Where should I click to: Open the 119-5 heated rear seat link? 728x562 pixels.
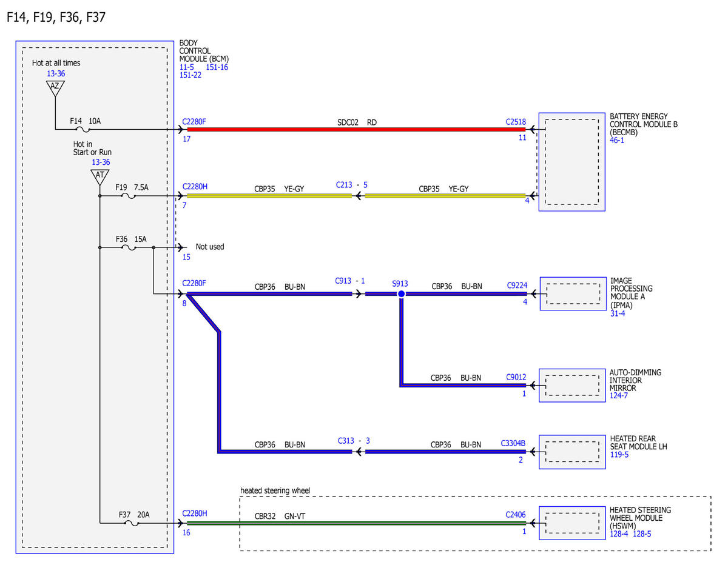pyautogui.click(x=619, y=454)
